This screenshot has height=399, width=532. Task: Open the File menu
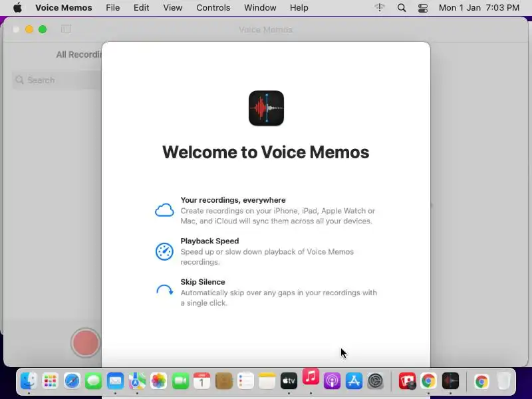pyautogui.click(x=112, y=7)
